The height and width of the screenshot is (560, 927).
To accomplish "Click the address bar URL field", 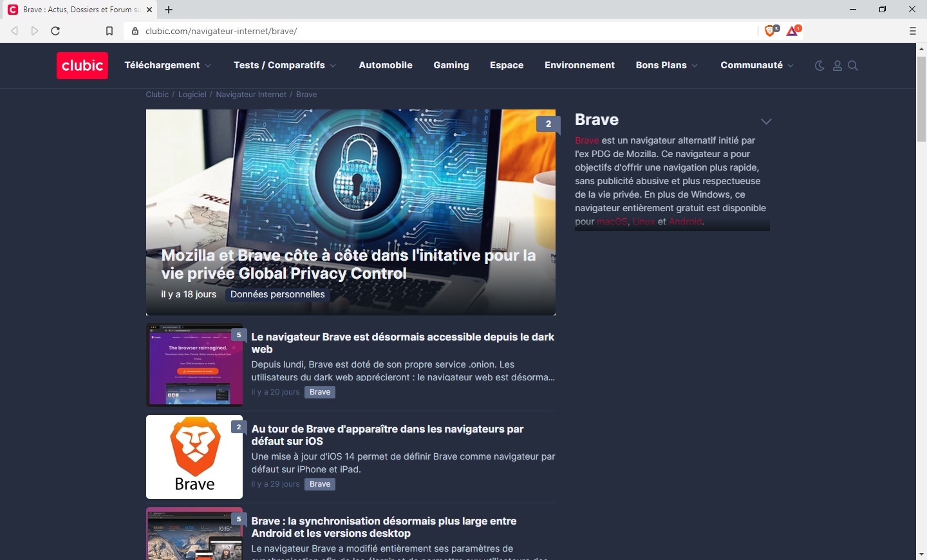I will pos(438,31).
